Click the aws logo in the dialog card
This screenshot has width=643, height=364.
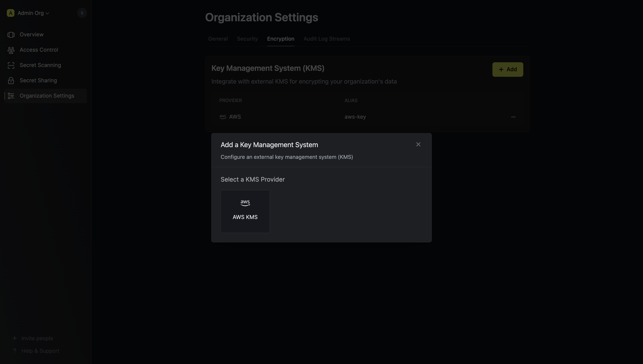coord(245,203)
